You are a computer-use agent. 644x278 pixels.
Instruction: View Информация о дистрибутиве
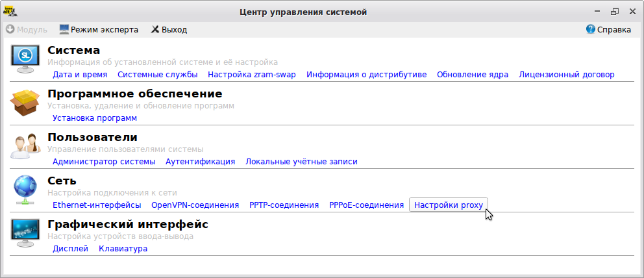point(366,74)
